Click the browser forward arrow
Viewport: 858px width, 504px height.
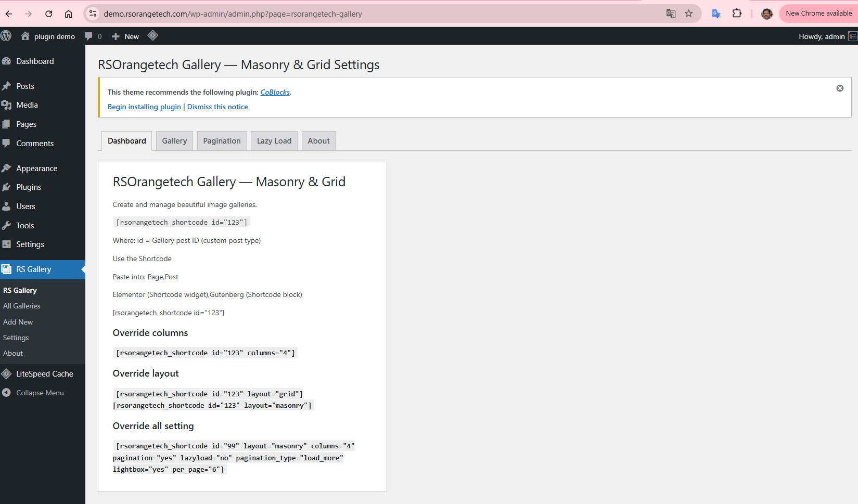(29, 14)
